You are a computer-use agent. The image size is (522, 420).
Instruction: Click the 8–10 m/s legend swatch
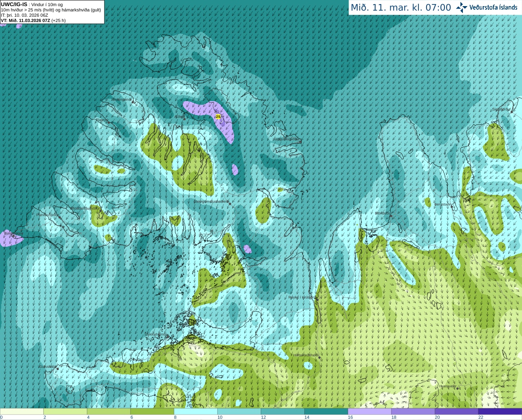click(x=196, y=411)
